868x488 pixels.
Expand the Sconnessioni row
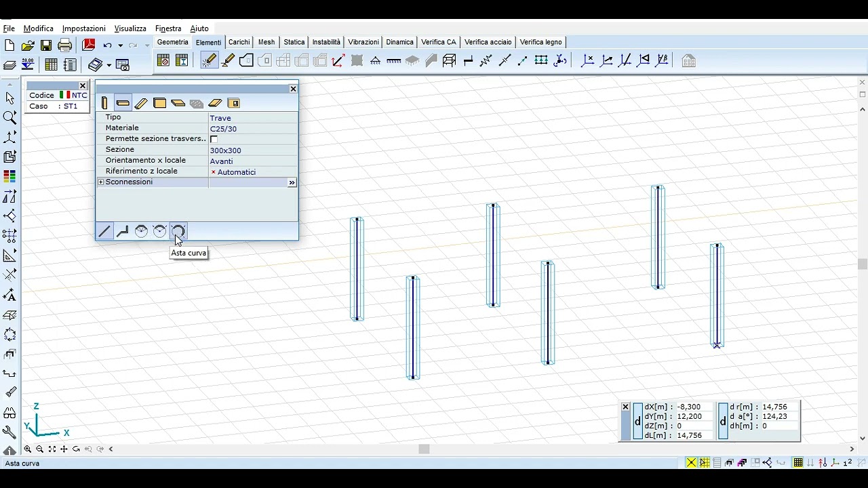tap(101, 182)
